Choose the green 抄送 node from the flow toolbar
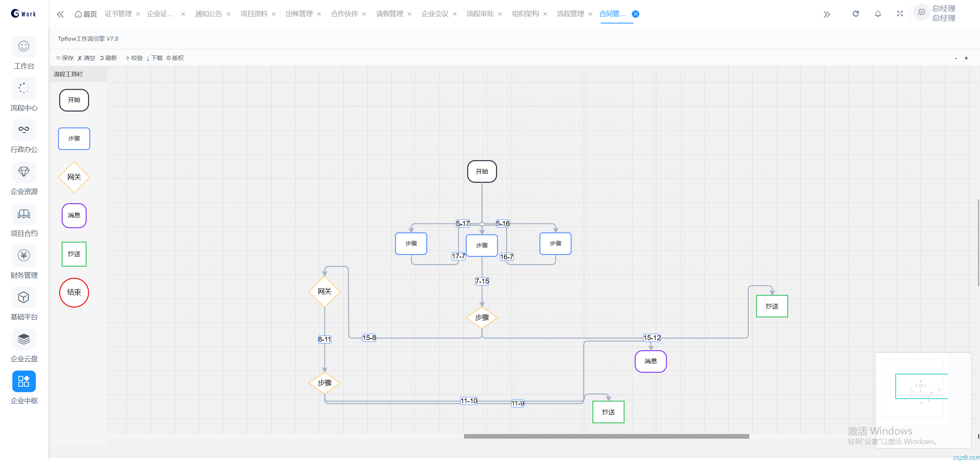This screenshot has height=461, width=980. tap(74, 254)
